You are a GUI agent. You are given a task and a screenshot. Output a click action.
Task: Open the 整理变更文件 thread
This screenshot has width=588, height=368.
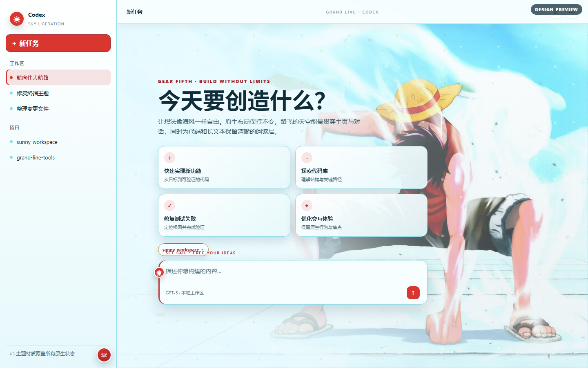(x=58, y=109)
